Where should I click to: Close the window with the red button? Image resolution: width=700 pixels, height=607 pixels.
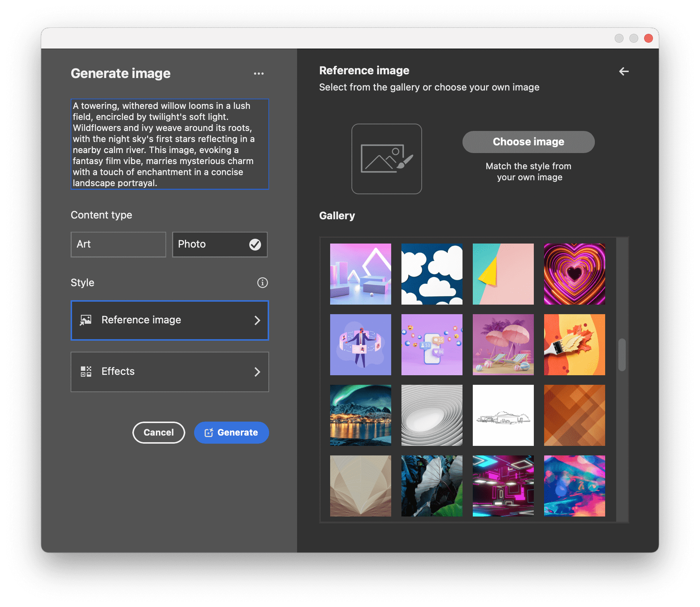coord(649,38)
